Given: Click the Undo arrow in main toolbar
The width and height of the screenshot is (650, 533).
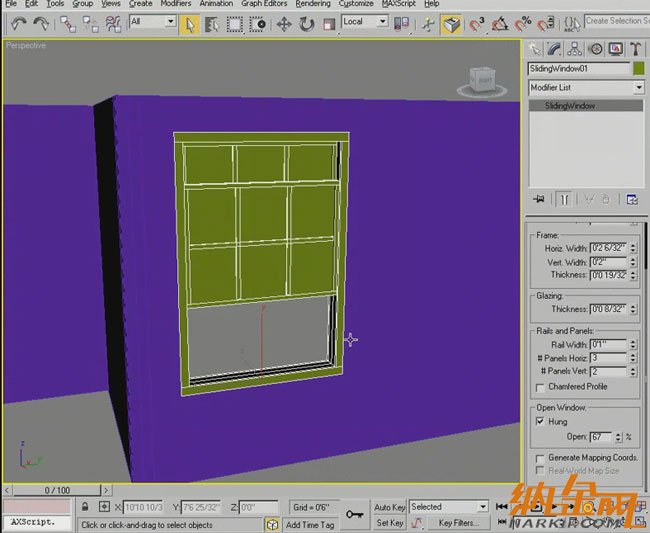Looking at the screenshot, I should coord(18,23).
